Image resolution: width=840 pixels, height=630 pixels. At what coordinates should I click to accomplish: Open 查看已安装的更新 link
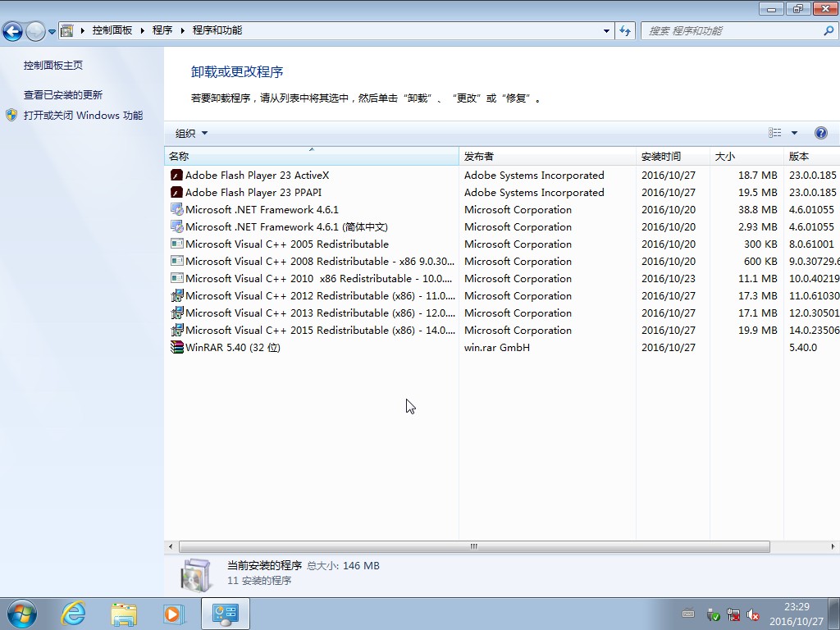62,95
